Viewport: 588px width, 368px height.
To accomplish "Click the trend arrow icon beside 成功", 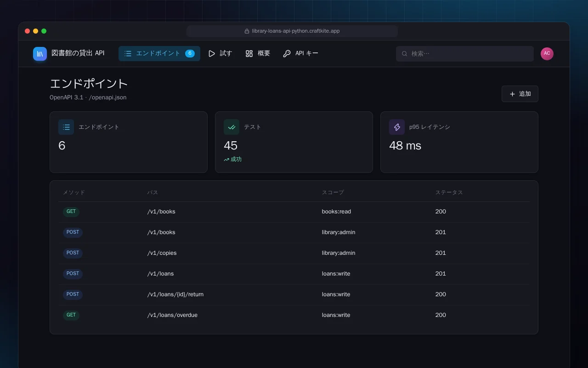I will [226, 160].
